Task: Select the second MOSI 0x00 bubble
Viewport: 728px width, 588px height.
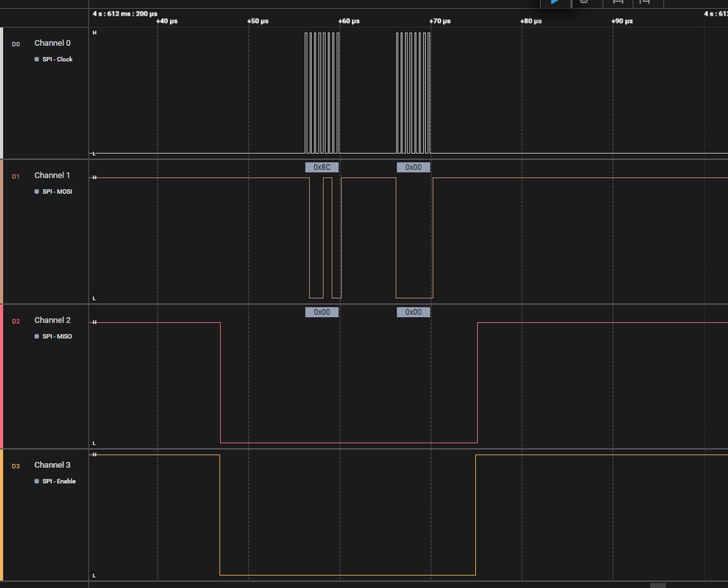Action: pos(413,167)
